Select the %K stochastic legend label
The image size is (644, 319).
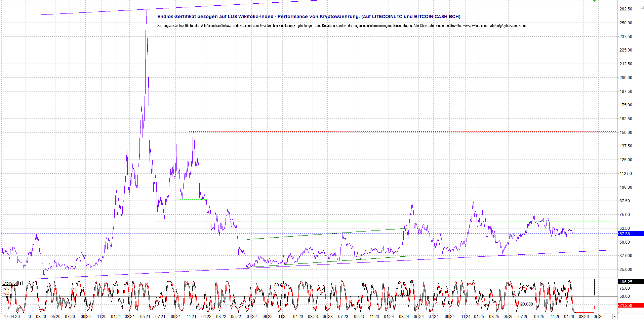pos(6,288)
